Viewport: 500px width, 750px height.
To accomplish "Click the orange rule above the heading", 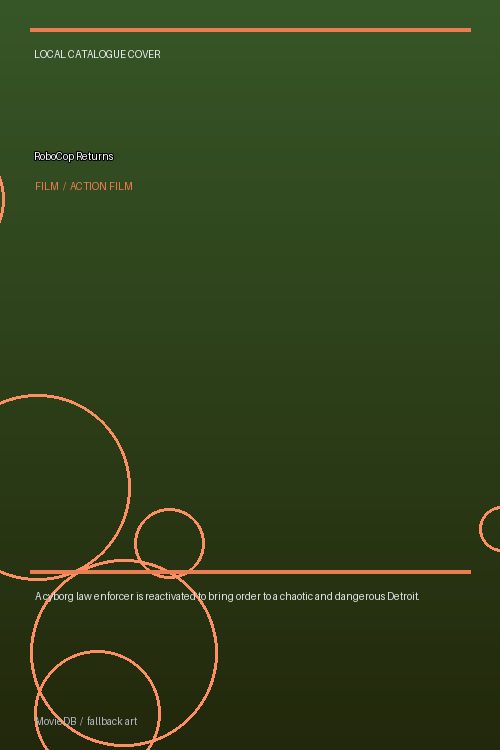I will pos(250,30).
